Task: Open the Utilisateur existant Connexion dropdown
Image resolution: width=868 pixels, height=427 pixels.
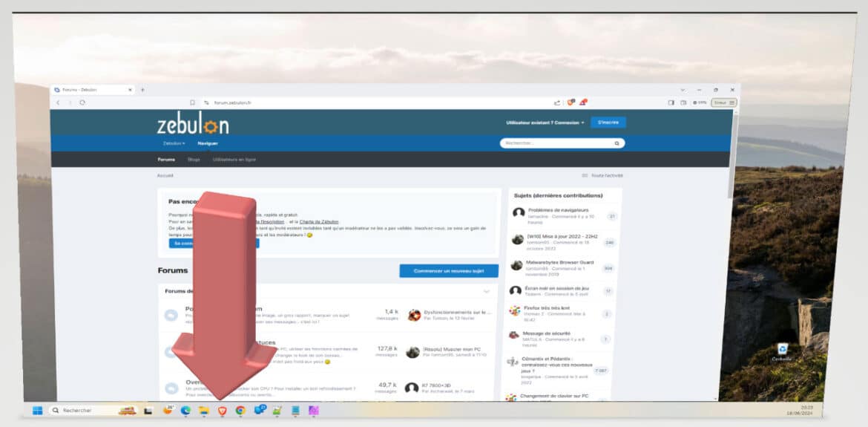Action: pyautogui.click(x=545, y=123)
